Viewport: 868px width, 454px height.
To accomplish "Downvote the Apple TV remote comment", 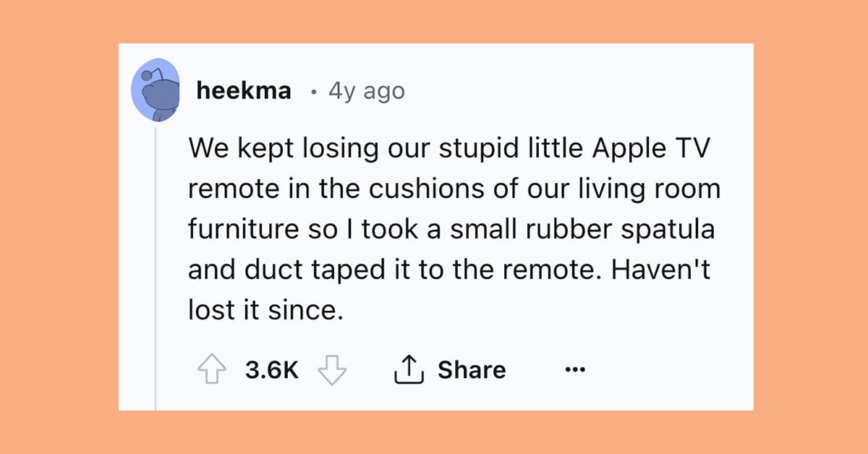I will (x=333, y=370).
